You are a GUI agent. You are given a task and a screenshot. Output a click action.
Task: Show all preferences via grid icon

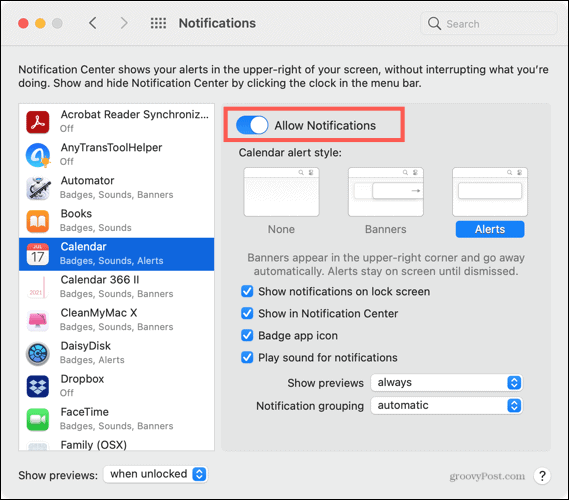click(158, 23)
